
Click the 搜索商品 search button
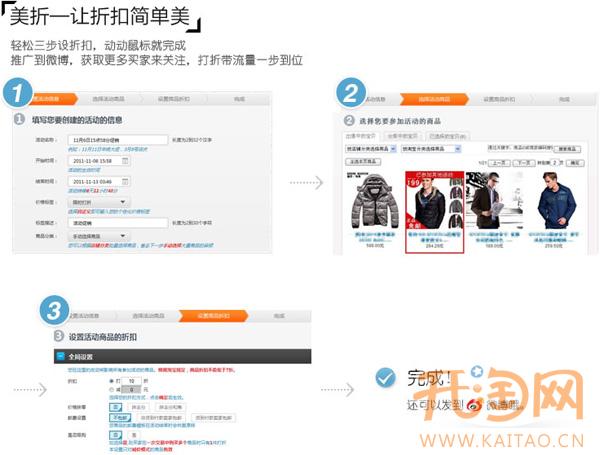point(568,148)
